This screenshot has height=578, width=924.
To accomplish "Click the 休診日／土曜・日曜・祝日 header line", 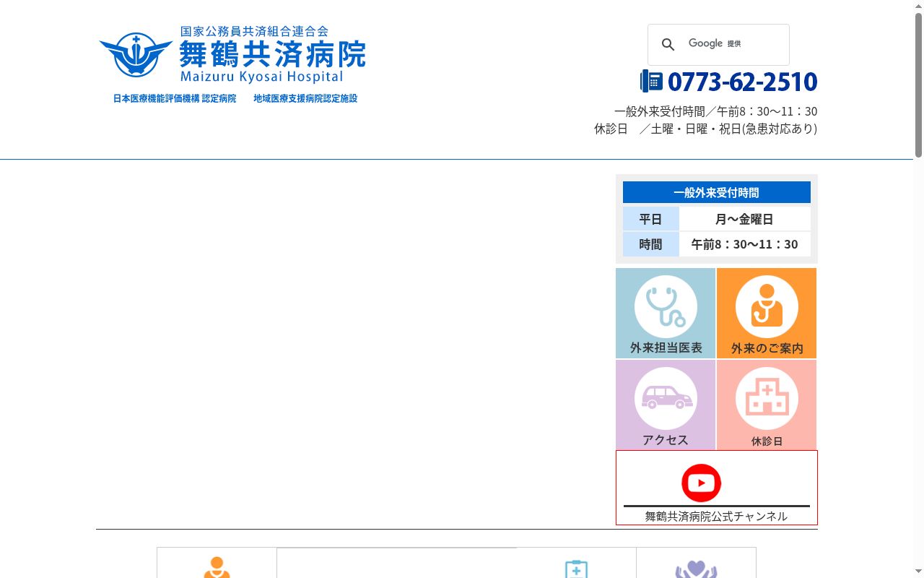I will point(705,129).
